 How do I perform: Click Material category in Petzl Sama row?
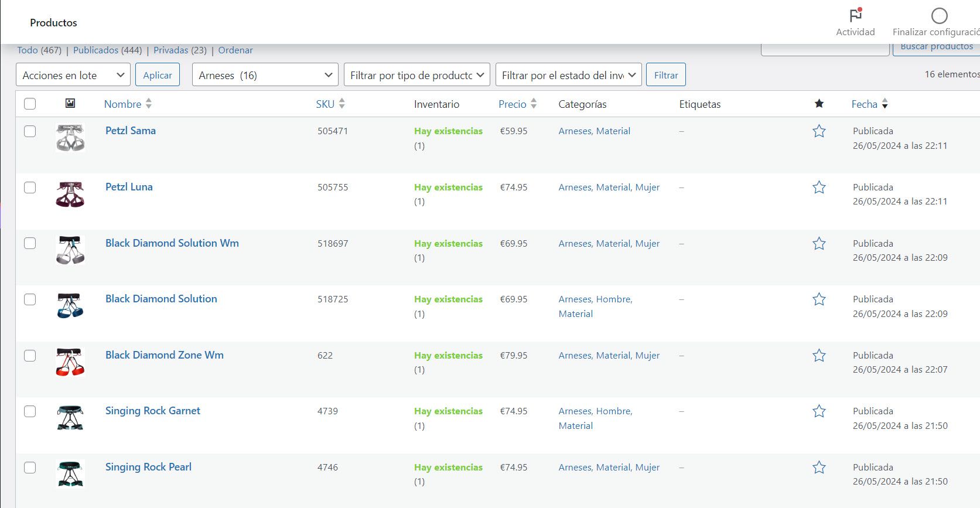[x=613, y=131]
